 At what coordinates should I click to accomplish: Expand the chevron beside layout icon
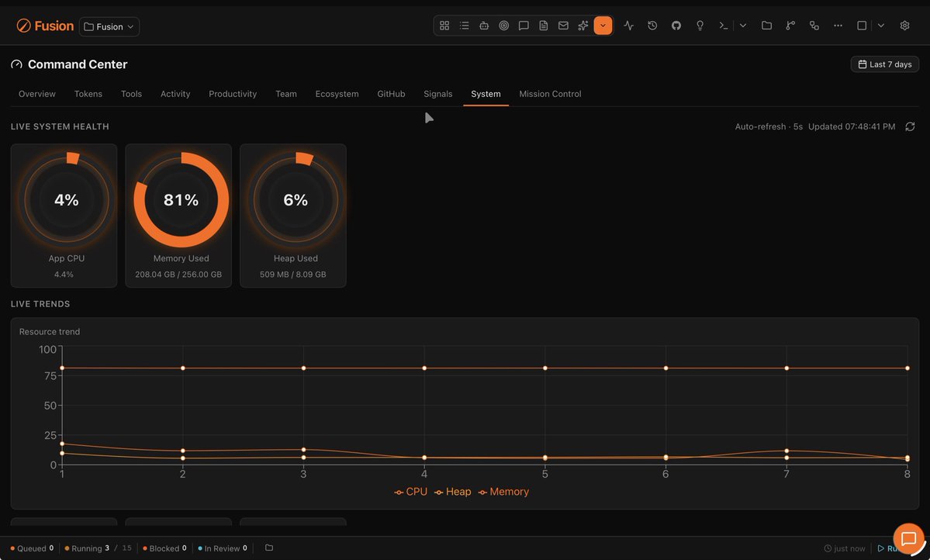pos(881,26)
